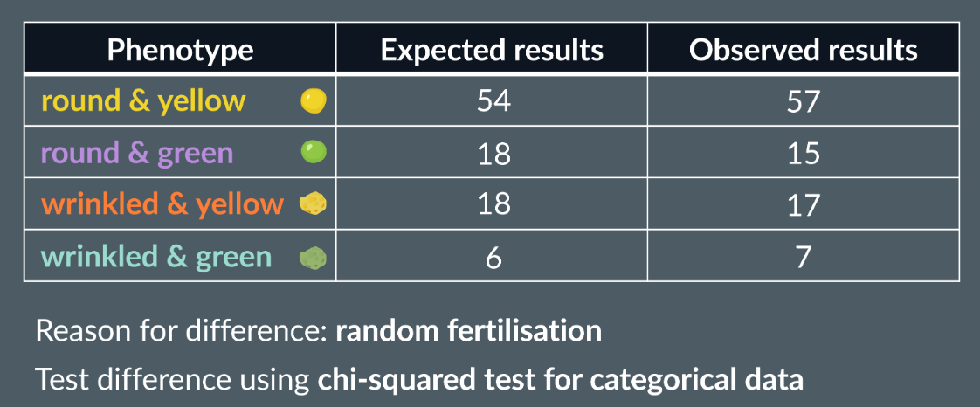Click observed value 57 cell
This screenshot has width=980, height=407.
(803, 101)
